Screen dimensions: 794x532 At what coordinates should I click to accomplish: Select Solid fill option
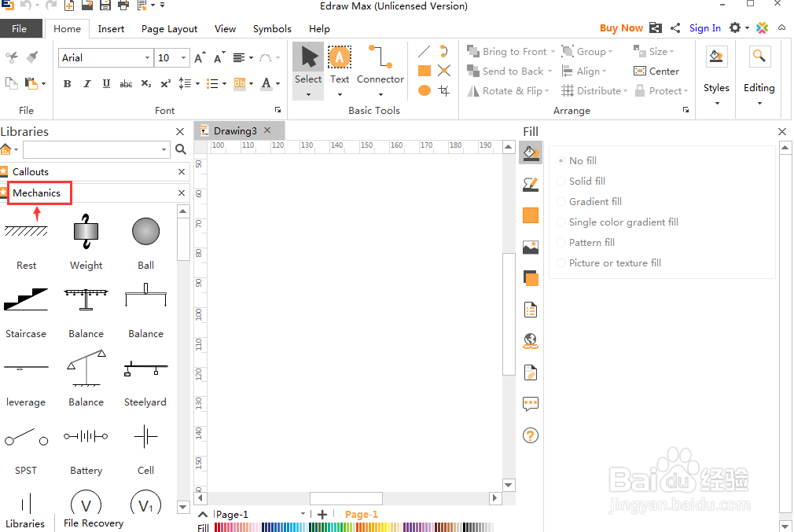(581, 182)
